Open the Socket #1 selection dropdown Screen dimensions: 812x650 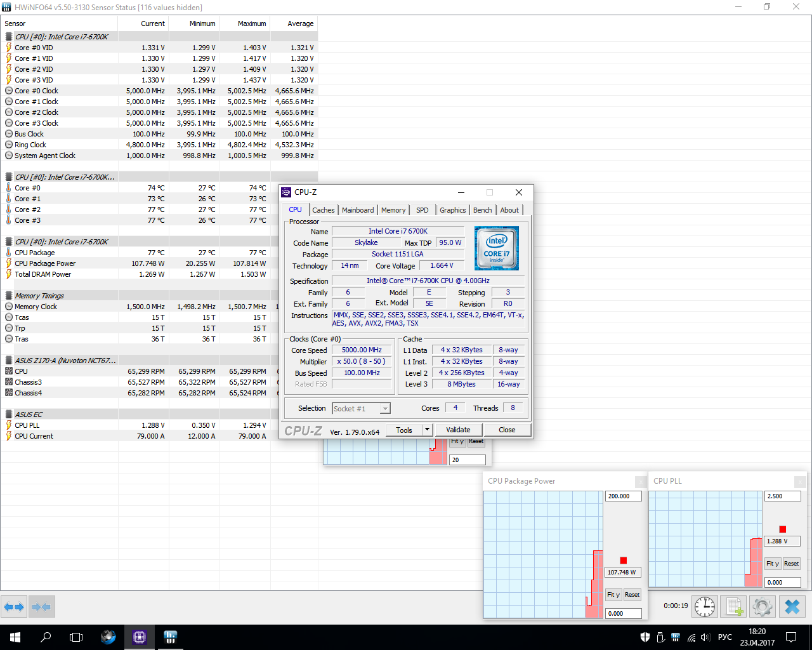click(361, 408)
